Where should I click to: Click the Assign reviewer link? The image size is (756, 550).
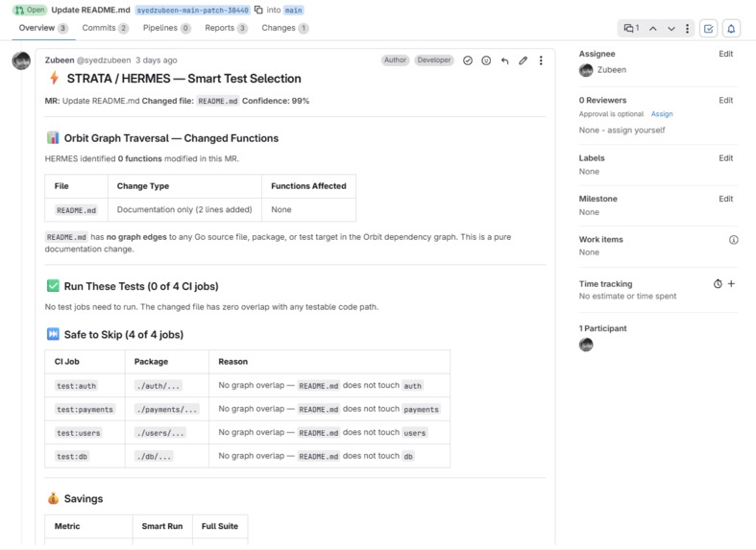pos(662,114)
